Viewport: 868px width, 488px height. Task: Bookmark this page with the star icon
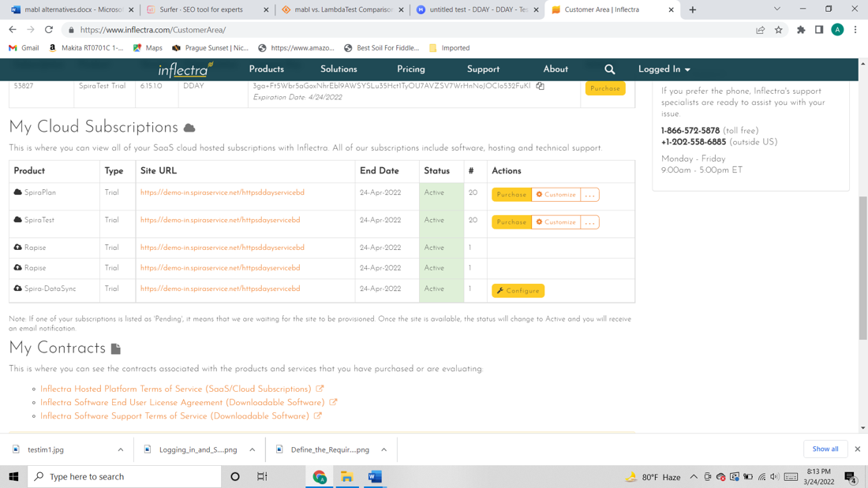pyautogui.click(x=778, y=30)
